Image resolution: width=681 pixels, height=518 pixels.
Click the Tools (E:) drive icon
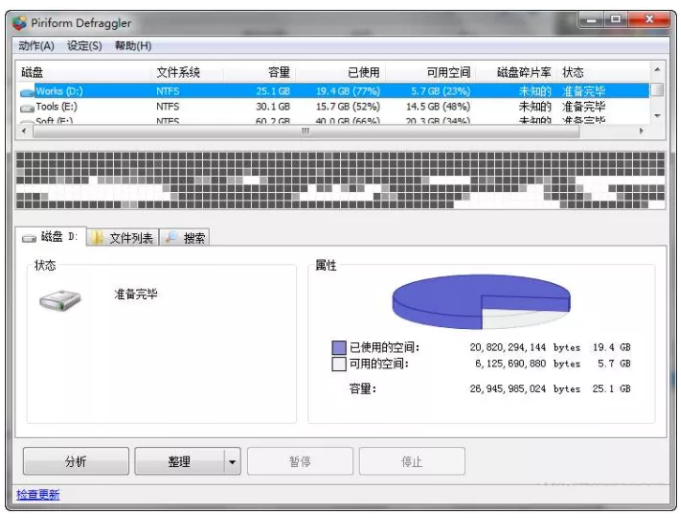27,106
